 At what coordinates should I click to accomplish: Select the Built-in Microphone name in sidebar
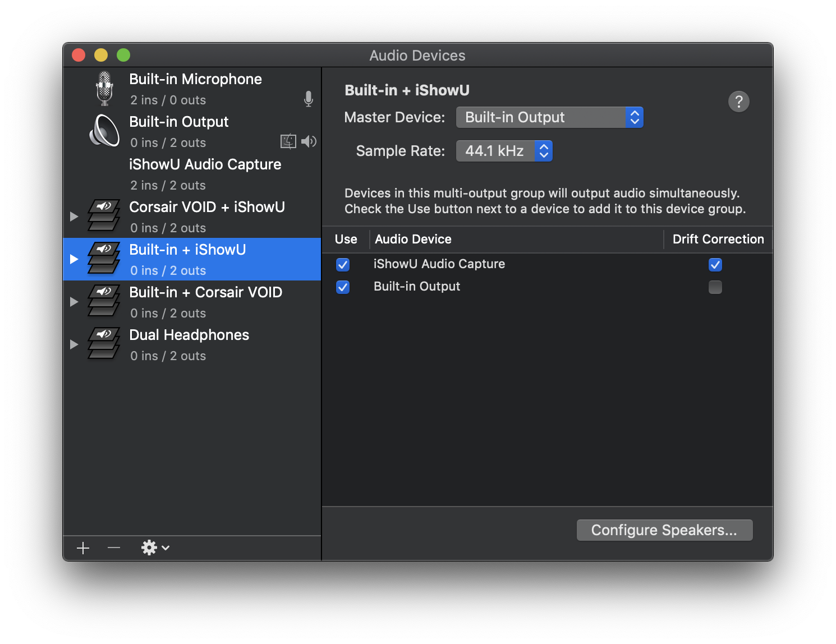pos(195,79)
